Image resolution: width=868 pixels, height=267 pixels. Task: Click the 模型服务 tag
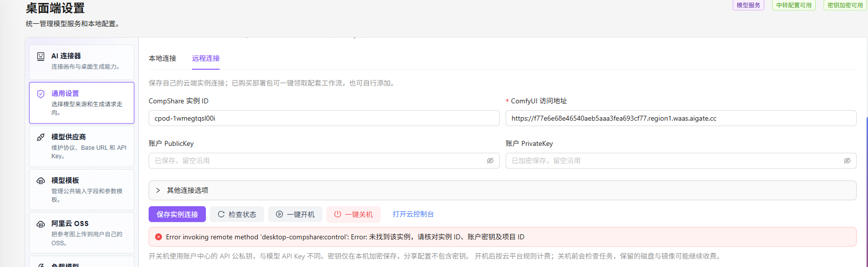coord(749,5)
